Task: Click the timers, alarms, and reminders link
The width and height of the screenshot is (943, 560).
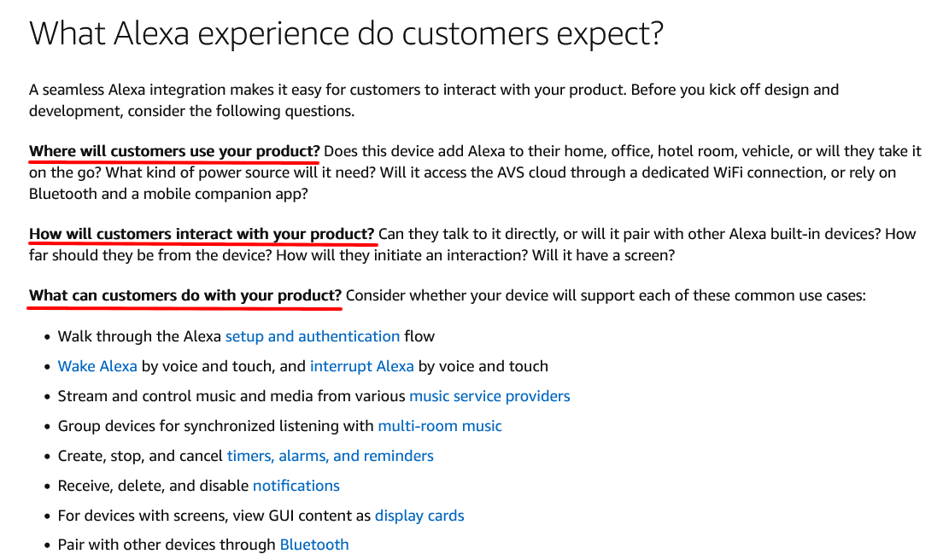Action: (x=330, y=456)
